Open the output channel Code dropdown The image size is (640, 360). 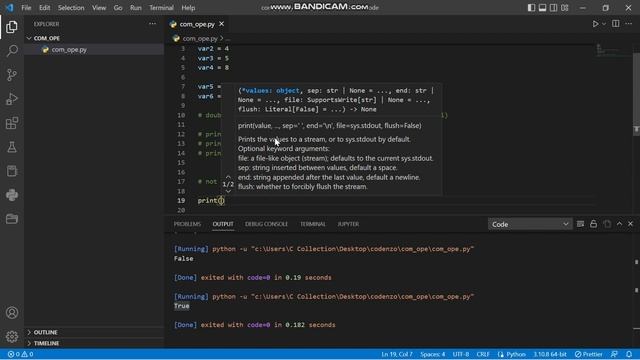(529, 224)
